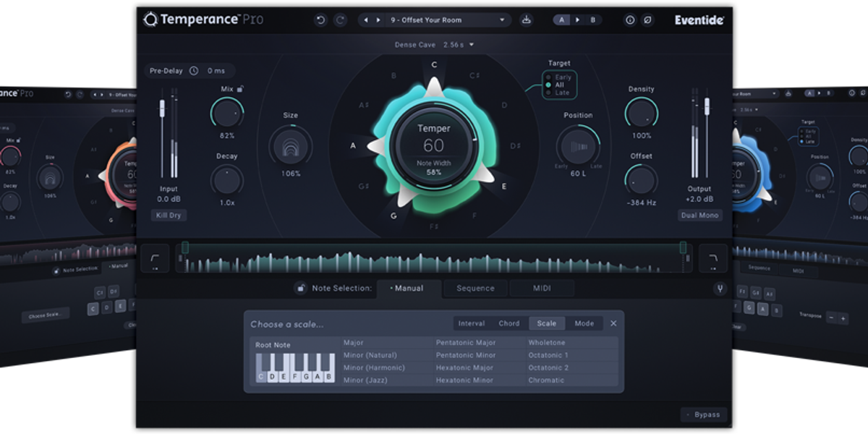
Task: Click the left fade curve icon beside the waveform
Action: pos(153,258)
